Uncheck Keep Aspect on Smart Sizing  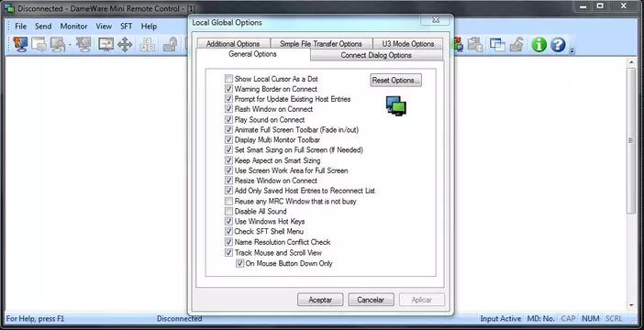[x=228, y=160]
